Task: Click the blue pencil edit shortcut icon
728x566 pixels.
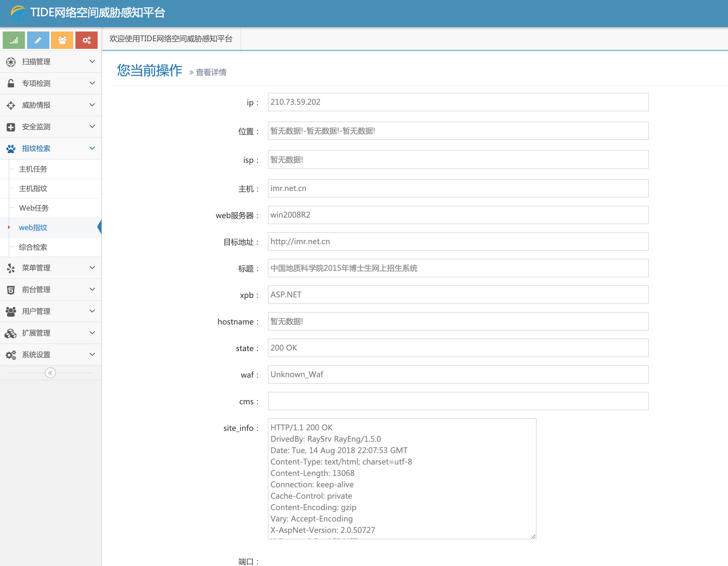Action: [38, 40]
